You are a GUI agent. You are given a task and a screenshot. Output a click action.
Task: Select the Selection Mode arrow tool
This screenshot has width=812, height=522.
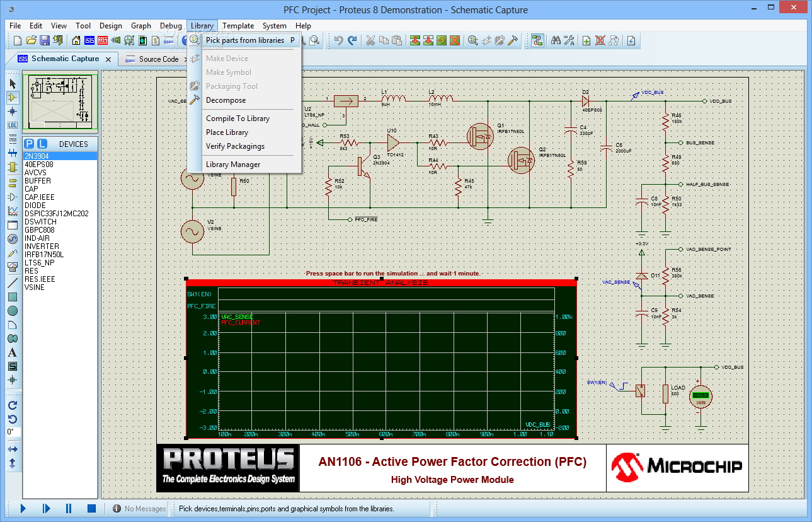[13, 83]
